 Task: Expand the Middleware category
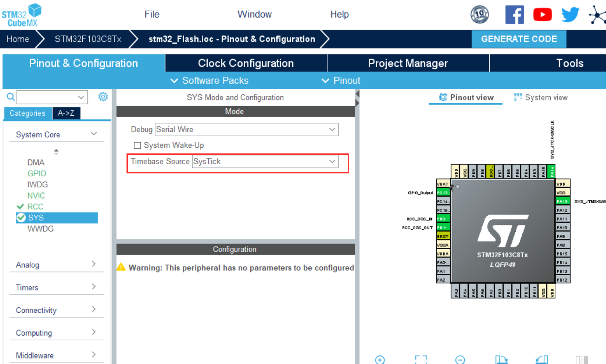(x=93, y=355)
